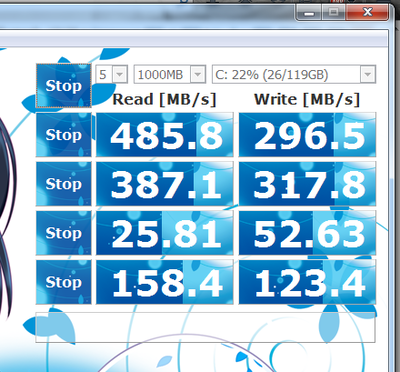Focus the empty comment box at bottom

coord(205,327)
